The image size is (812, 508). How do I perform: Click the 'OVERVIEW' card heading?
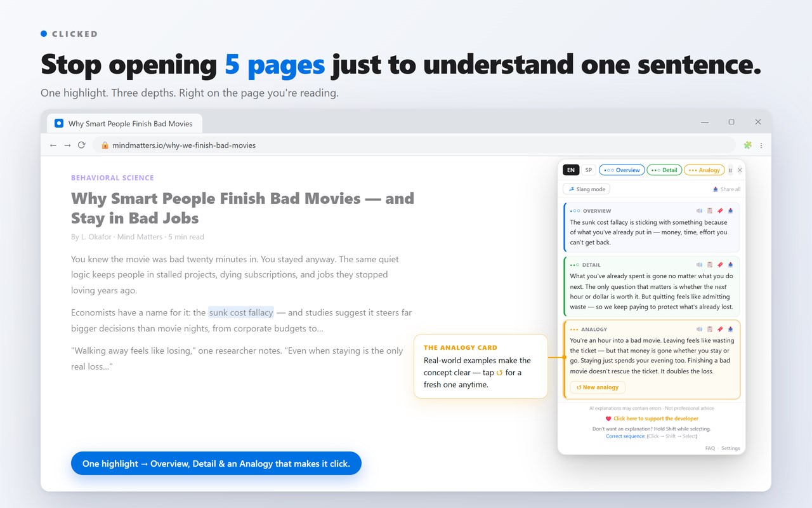[x=597, y=211]
